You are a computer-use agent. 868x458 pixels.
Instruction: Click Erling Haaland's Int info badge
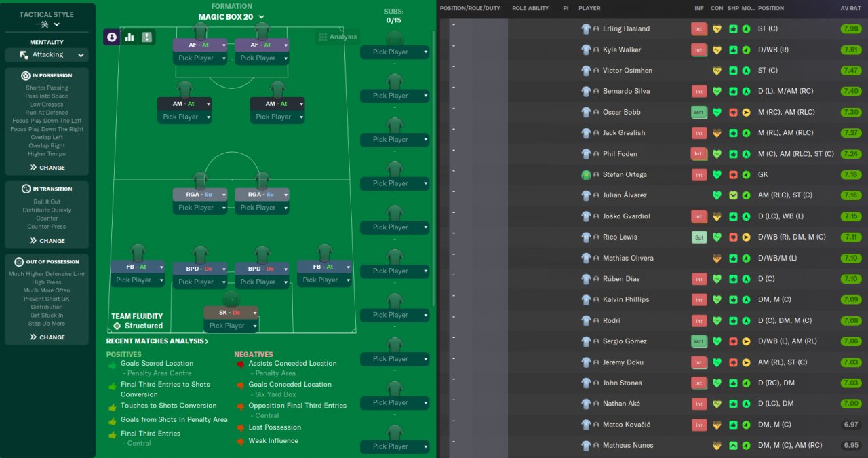[699, 28]
